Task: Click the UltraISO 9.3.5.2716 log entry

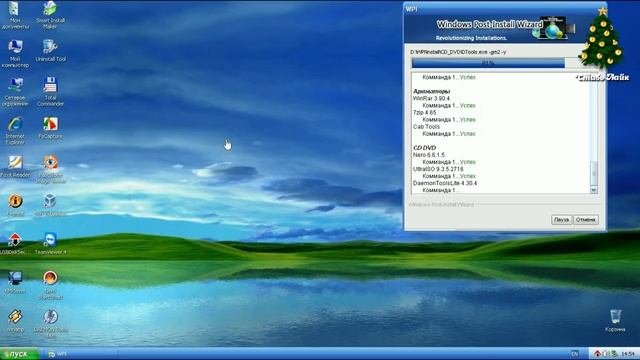Action: click(x=438, y=169)
